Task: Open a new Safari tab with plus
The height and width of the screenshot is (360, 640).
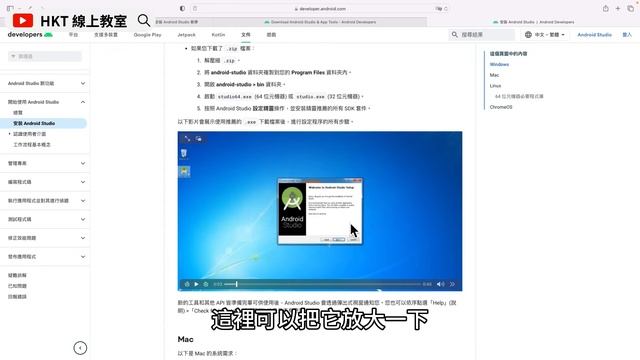Action: [x=618, y=8]
